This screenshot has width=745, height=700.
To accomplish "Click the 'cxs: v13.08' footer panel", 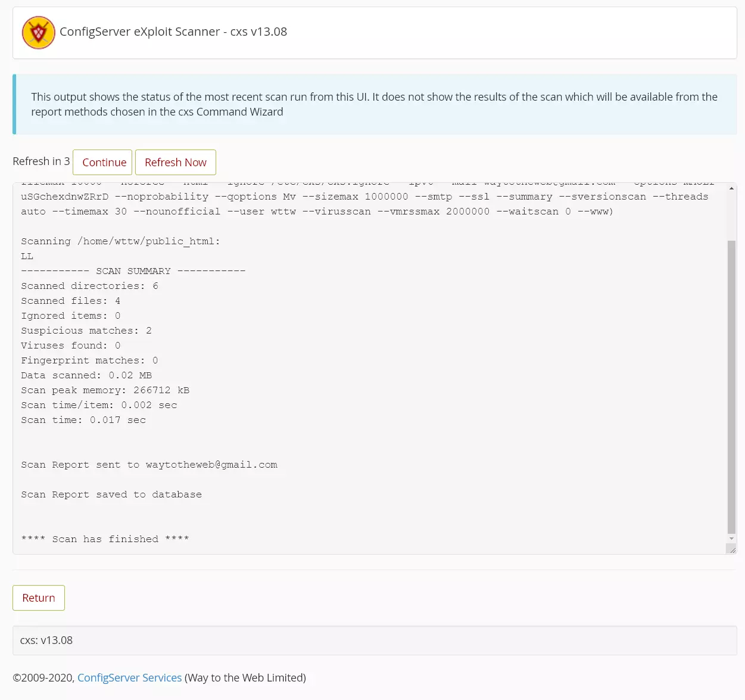I will [374, 640].
